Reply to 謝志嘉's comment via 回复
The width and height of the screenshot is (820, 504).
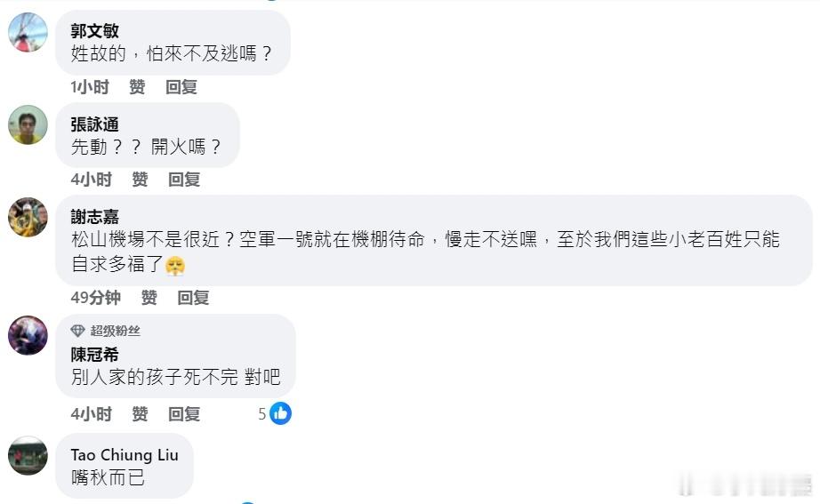tap(193, 298)
